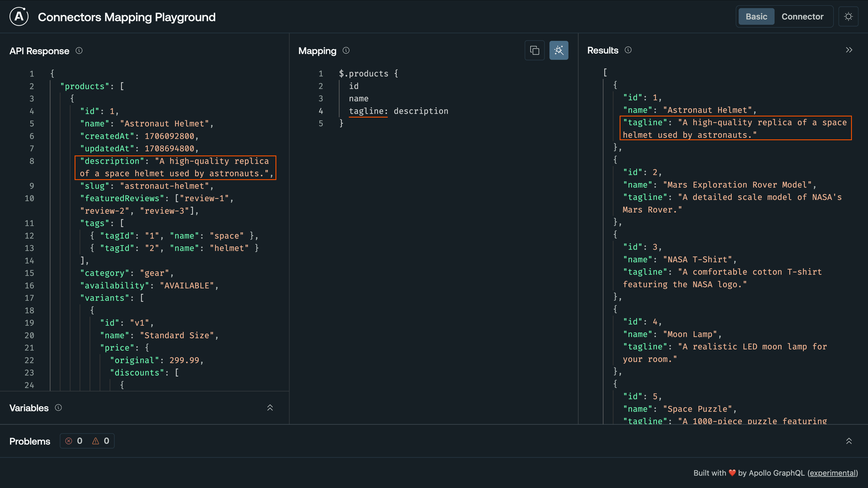Image resolution: width=868 pixels, height=488 pixels.
Task: Click the Results panel info icon
Action: click(x=628, y=50)
